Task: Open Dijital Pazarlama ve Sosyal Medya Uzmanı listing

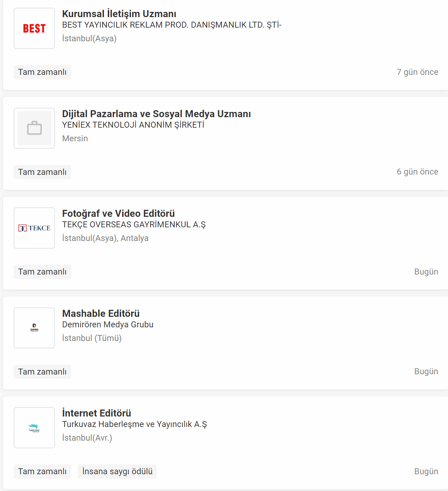Action: pyautogui.click(x=156, y=114)
